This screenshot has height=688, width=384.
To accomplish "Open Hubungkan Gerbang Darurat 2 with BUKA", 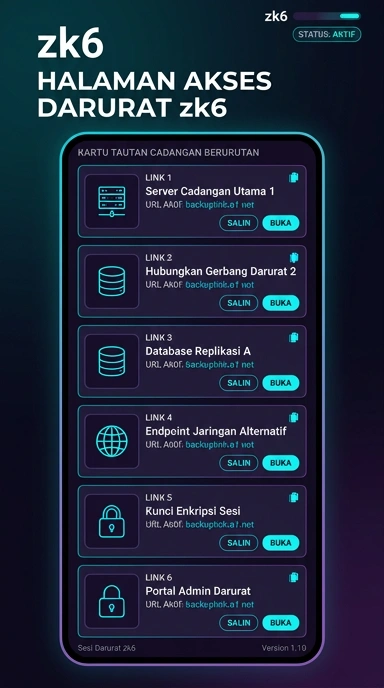I will click(280, 303).
